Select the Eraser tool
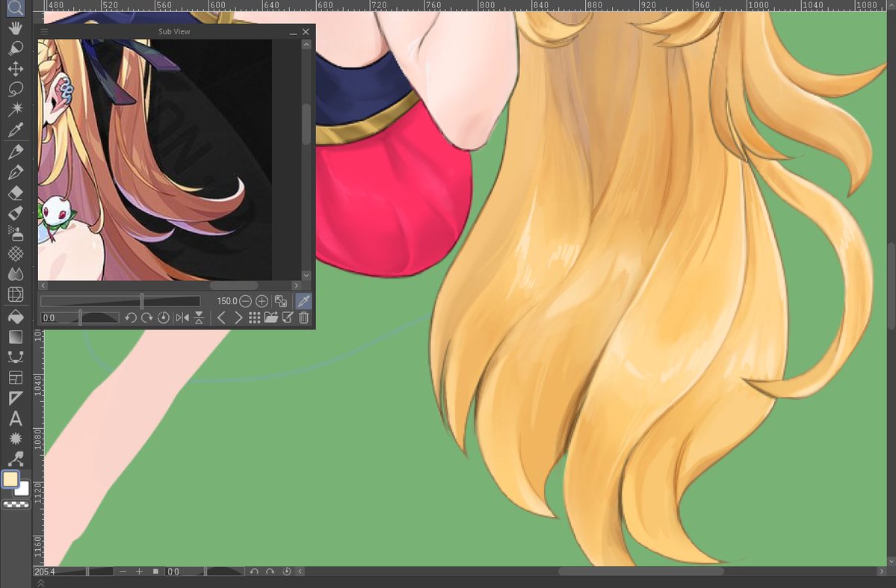The height and width of the screenshot is (588, 896). click(x=16, y=193)
